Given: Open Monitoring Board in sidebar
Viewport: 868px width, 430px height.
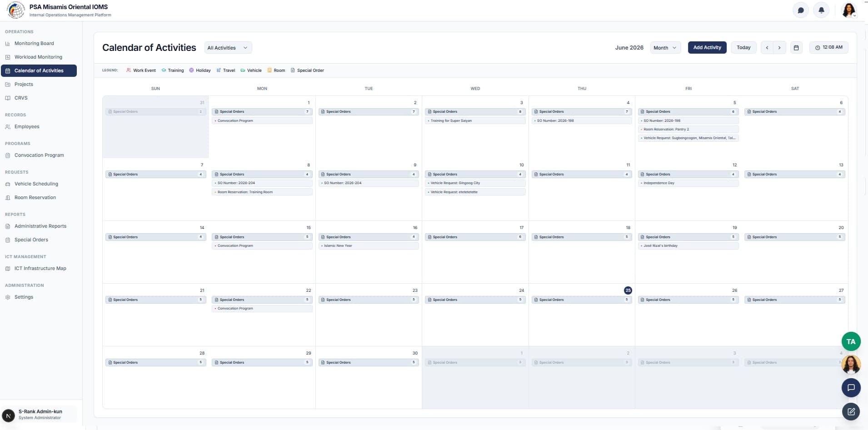Looking at the screenshot, I should pos(39,44).
